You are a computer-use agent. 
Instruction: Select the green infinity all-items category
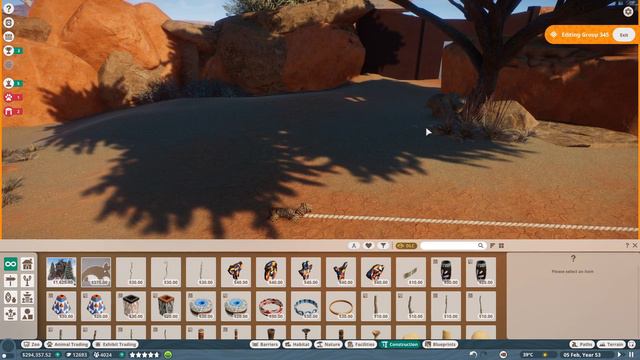click(x=11, y=264)
